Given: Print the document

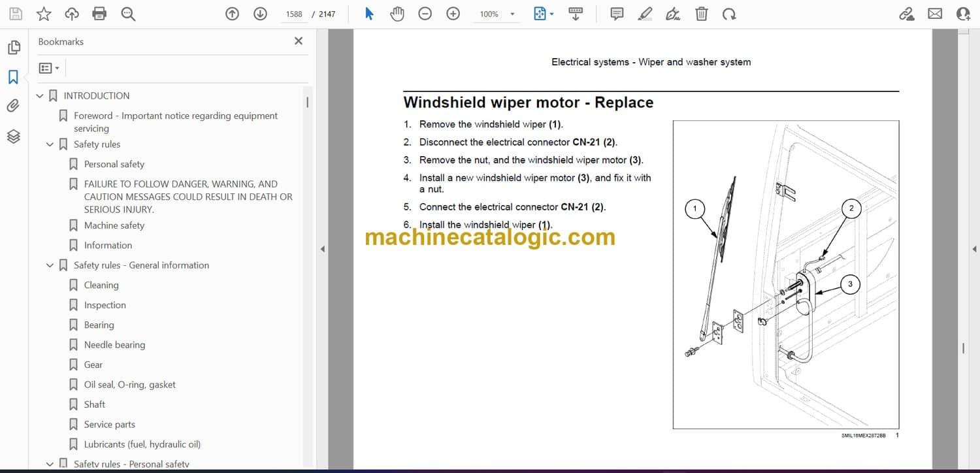Looking at the screenshot, I should pos(99,14).
